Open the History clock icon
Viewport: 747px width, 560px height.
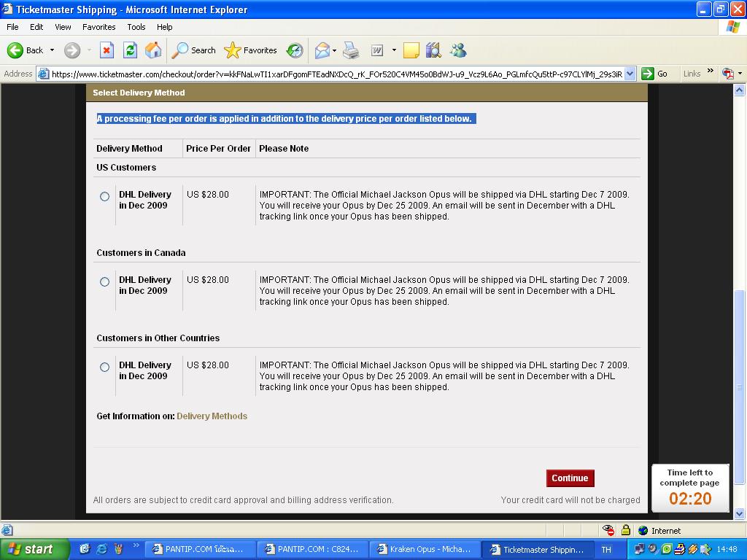295,50
